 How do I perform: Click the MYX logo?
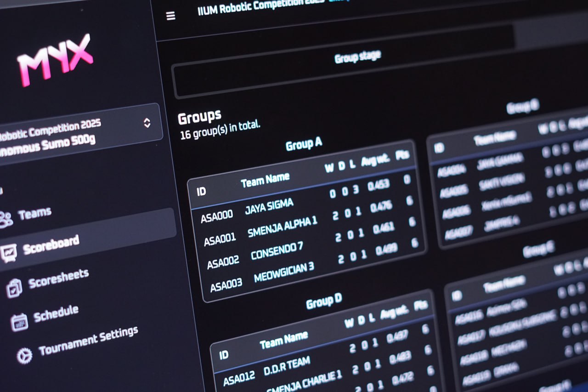[55, 60]
